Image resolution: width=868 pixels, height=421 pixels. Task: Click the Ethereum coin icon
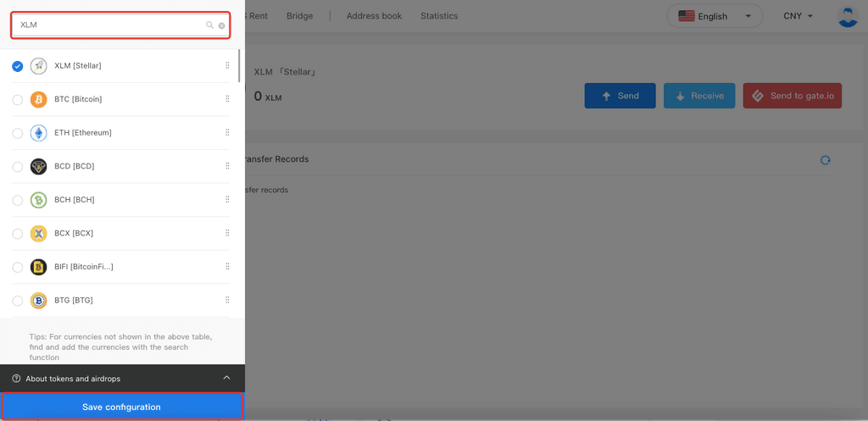38,133
